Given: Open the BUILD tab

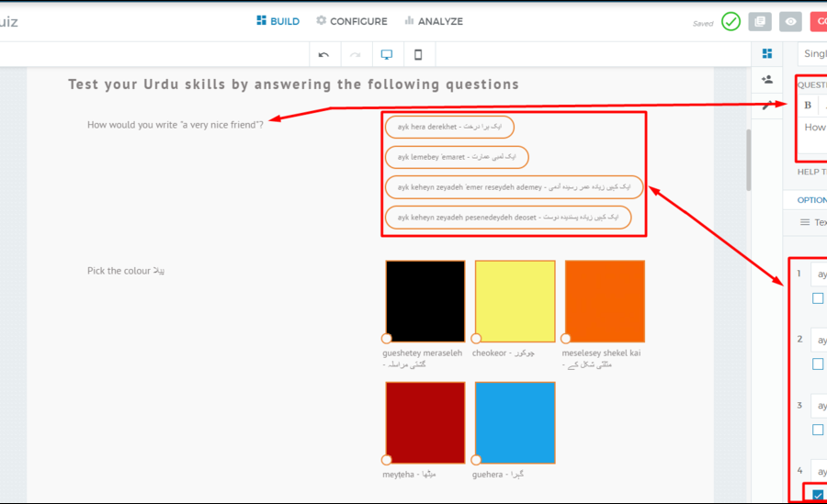Looking at the screenshot, I should pos(278,21).
